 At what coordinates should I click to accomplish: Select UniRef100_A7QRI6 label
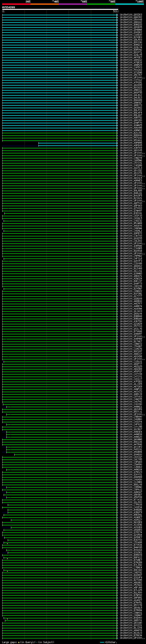tap(131, 63)
